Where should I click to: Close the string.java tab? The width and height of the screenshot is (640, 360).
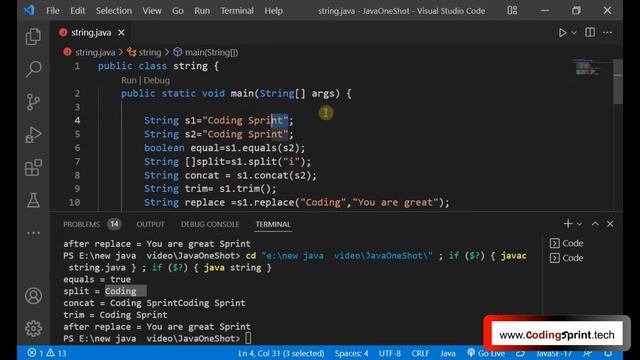(121, 33)
